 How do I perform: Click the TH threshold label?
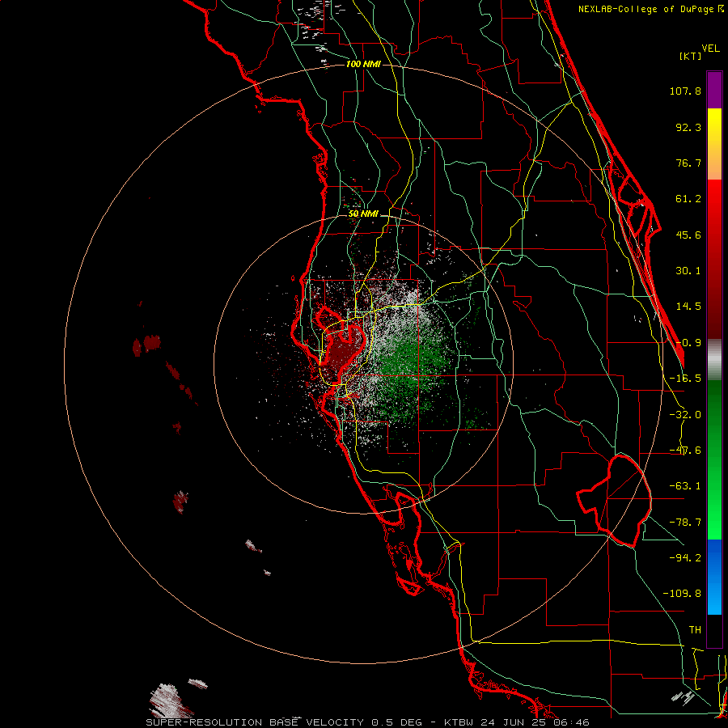point(695,630)
